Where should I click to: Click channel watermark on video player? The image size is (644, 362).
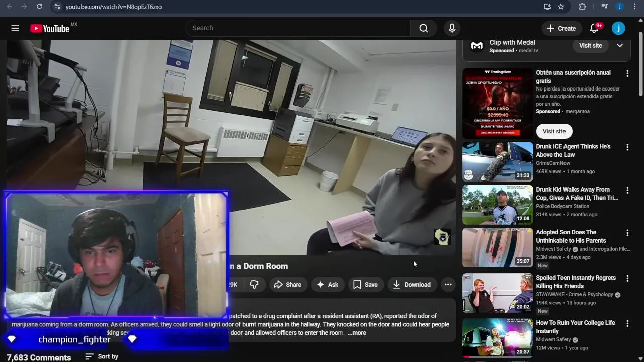(x=442, y=237)
